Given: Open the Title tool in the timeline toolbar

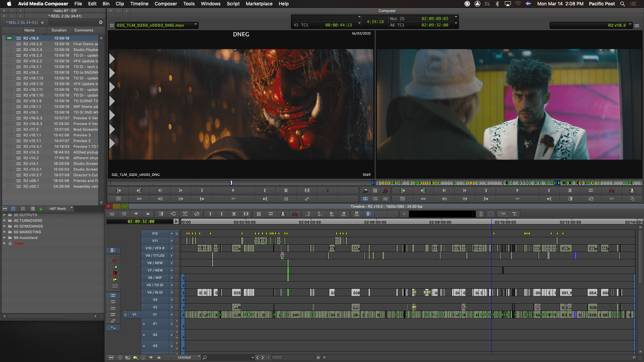Looking at the screenshot, I should tap(514, 214).
